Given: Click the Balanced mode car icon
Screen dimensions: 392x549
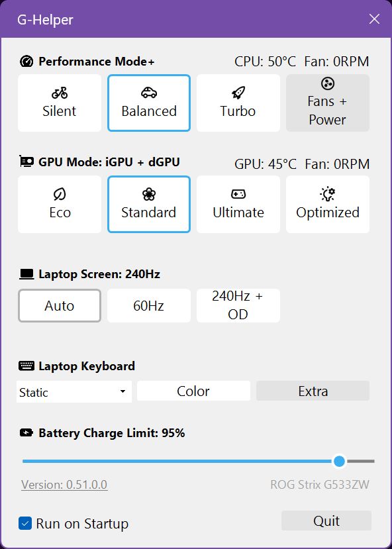Looking at the screenshot, I should [x=148, y=93].
